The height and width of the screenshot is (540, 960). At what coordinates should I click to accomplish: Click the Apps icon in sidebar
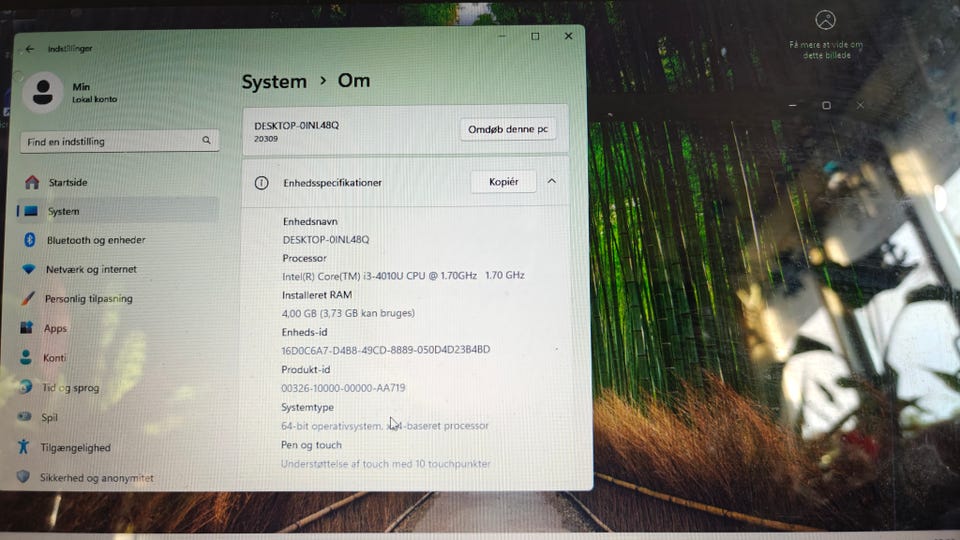point(26,328)
